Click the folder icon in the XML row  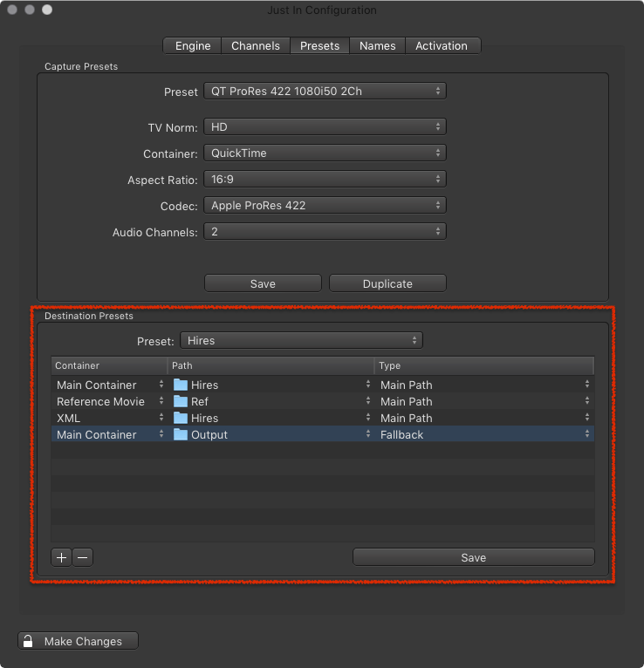coord(181,418)
